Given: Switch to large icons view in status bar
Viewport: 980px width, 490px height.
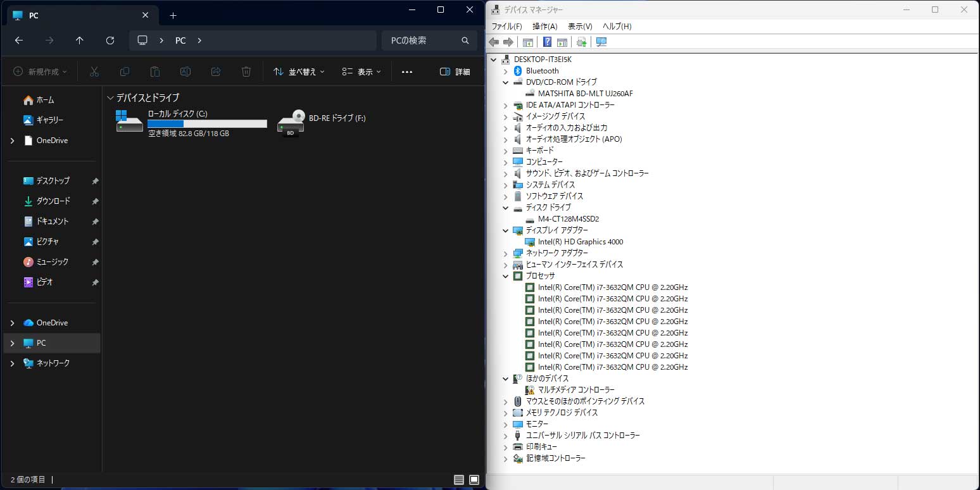Looking at the screenshot, I should pyautogui.click(x=474, y=480).
